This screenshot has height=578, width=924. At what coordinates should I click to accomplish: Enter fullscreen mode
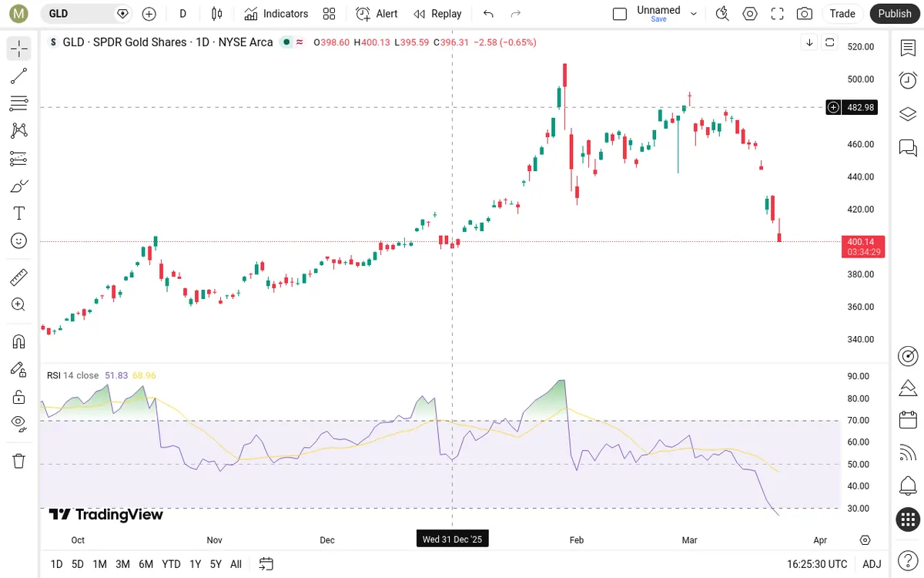tap(778, 13)
